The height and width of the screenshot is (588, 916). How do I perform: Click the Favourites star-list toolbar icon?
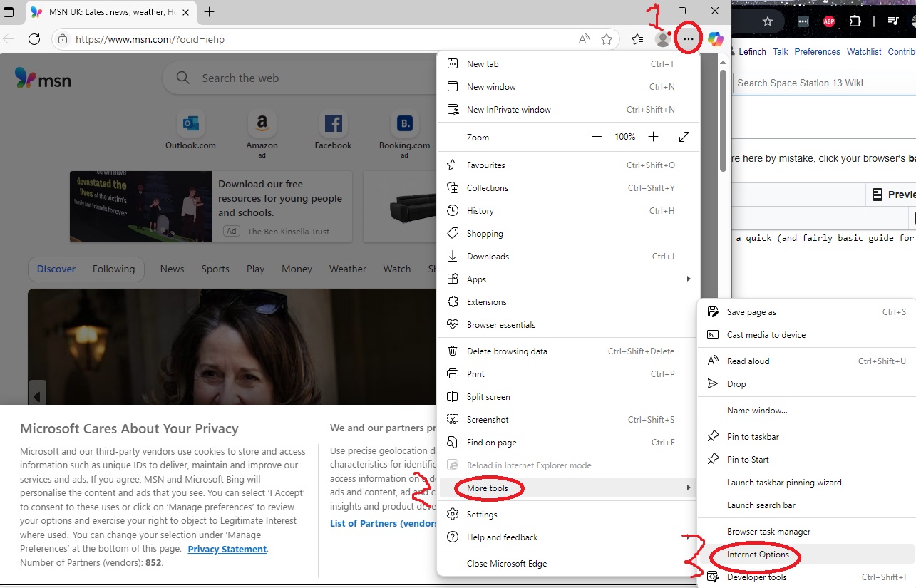[637, 39]
